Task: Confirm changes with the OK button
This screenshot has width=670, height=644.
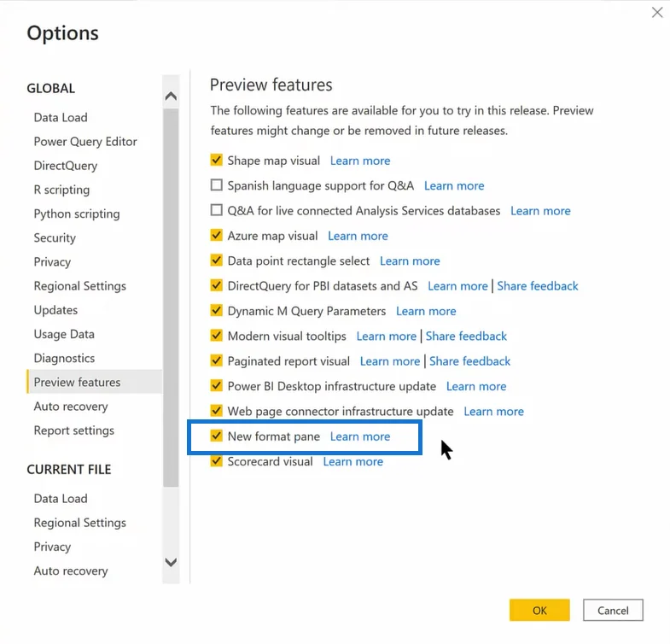Action: point(539,610)
